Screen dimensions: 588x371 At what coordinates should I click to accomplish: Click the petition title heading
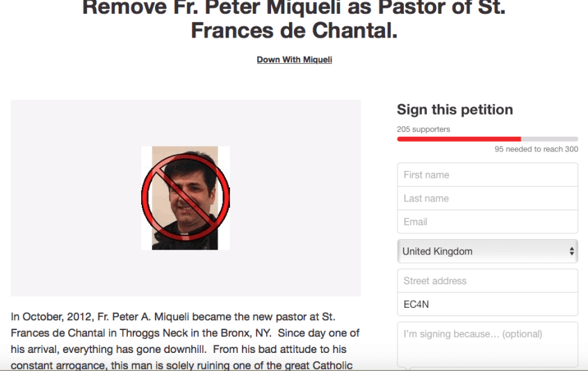pyautogui.click(x=294, y=19)
